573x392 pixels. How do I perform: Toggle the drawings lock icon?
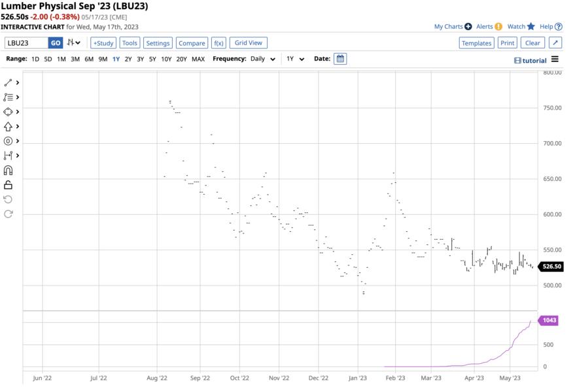pos(8,185)
